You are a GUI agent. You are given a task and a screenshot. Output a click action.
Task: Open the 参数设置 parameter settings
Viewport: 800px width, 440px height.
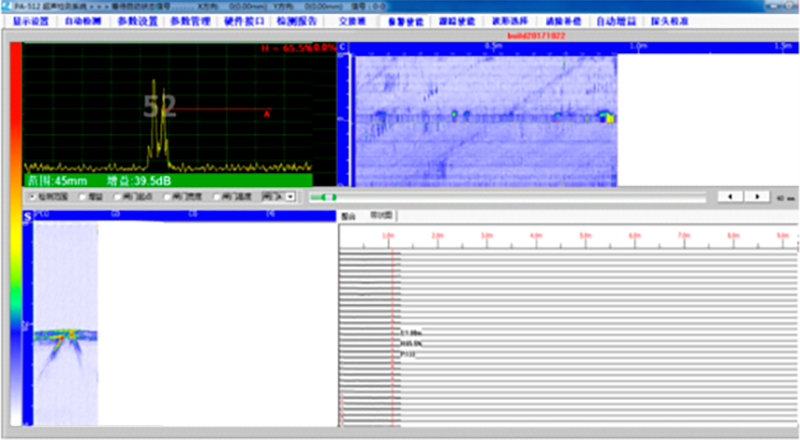pos(136,20)
